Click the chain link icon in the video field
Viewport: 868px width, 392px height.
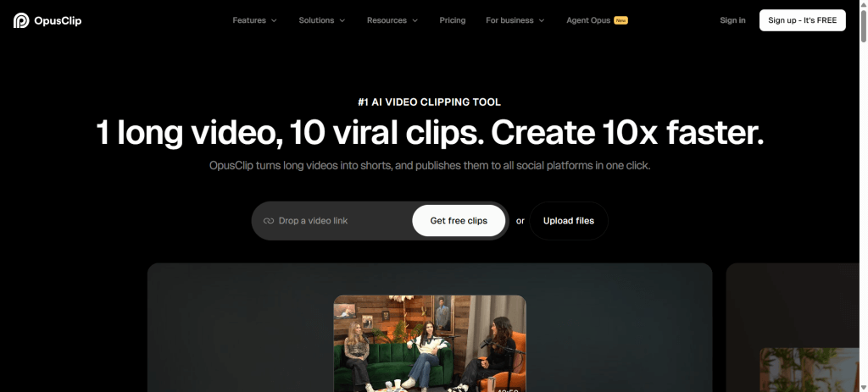(x=269, y=221)
